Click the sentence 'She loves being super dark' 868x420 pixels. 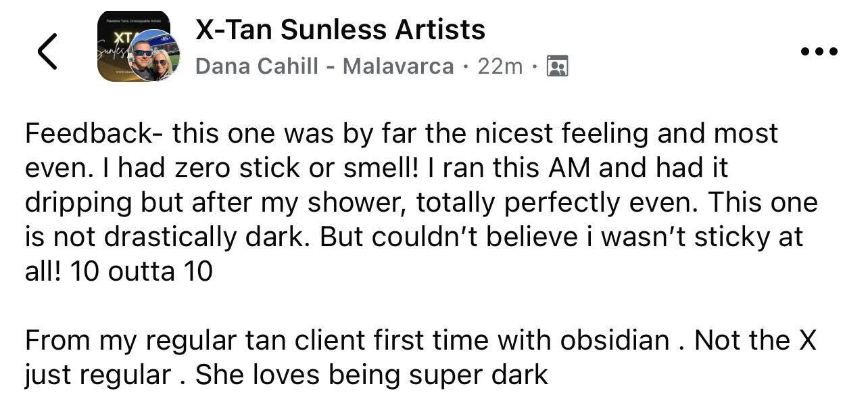[x=372, y=375]
